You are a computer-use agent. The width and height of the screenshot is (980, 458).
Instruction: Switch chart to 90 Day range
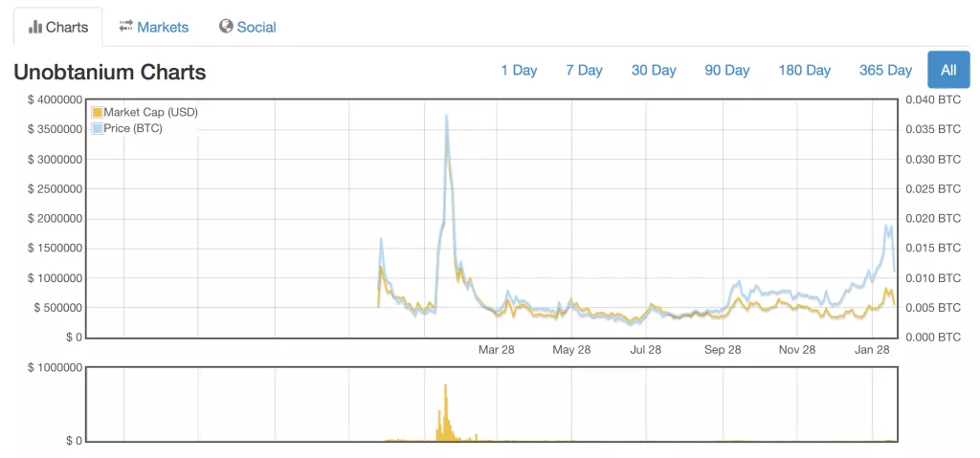click(x=727, y=70)
